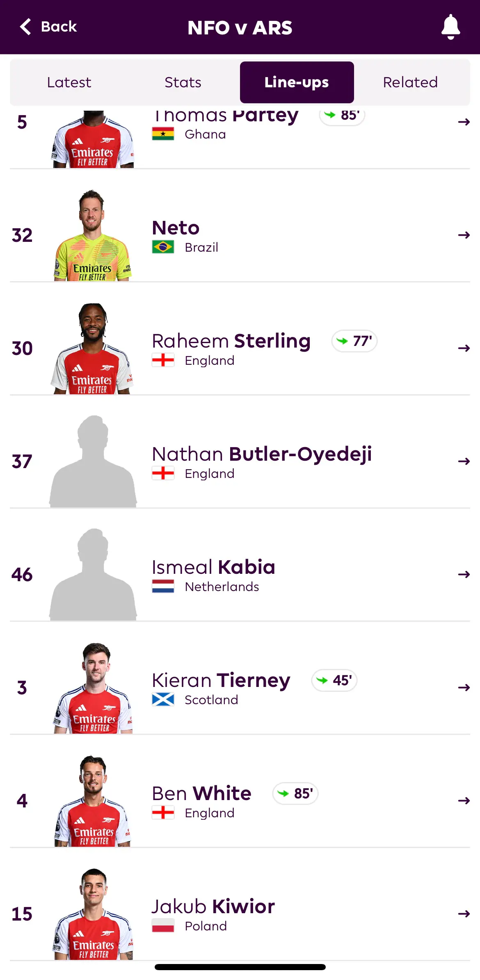Select the Line-ups tab

(x=297, y=82)
